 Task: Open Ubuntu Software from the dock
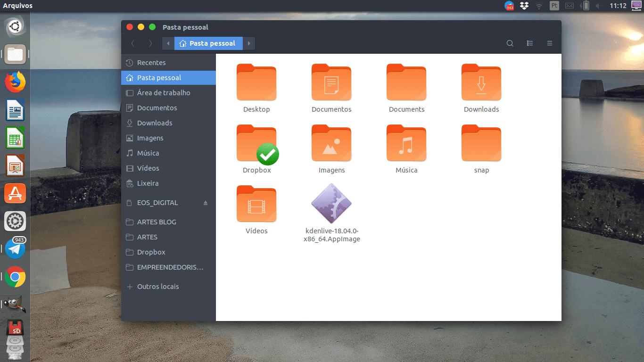15,193
